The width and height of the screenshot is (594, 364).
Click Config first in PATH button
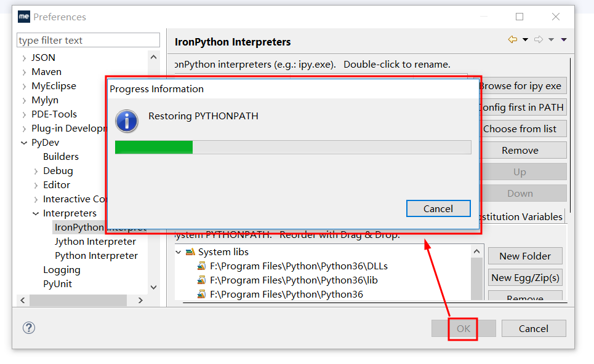pos(523,108)
